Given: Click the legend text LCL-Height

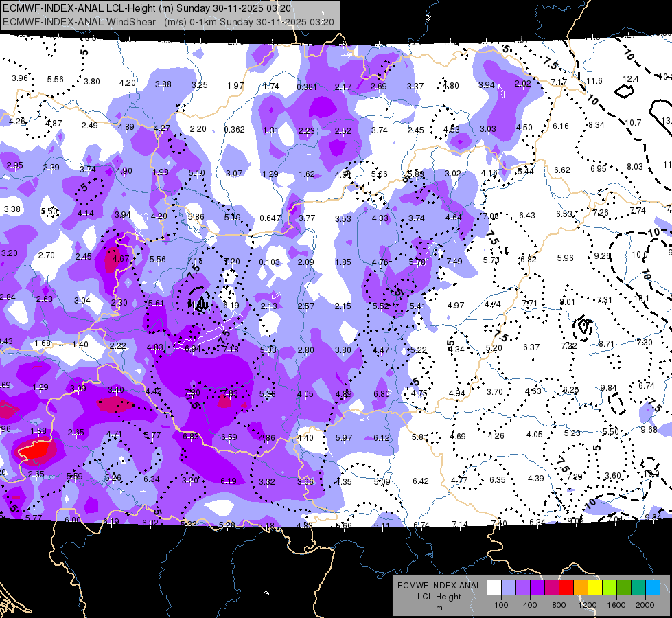Looking at the screenshot, I should pyautogui.click(x=439, y=597).
